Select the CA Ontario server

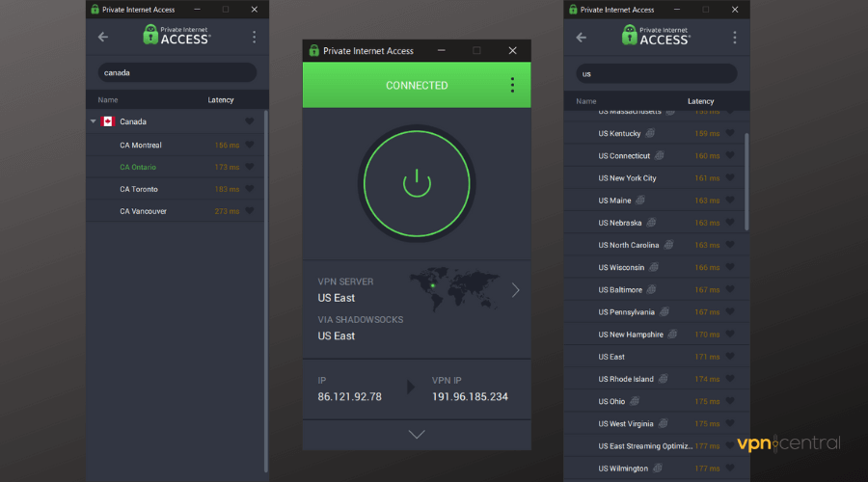[139, 167]
